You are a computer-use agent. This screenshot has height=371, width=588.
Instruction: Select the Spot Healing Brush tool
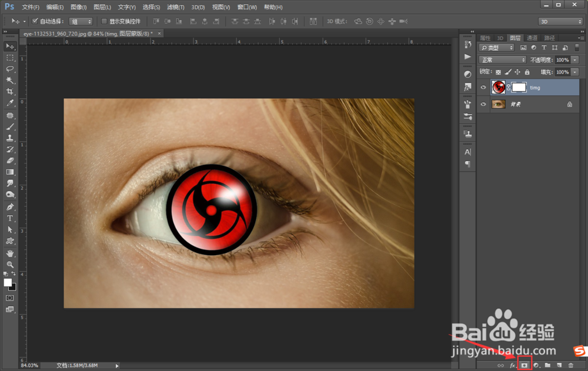[x=10, y=116]
